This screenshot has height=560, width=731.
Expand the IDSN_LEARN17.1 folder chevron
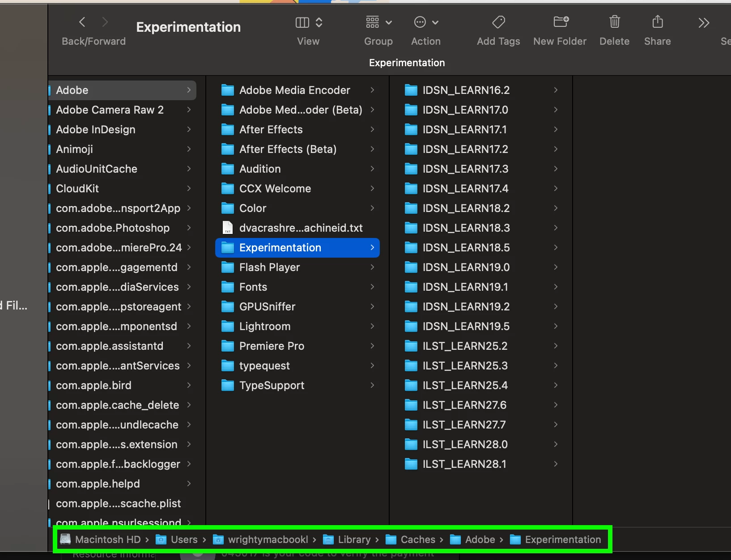click(x=556, y=130)
